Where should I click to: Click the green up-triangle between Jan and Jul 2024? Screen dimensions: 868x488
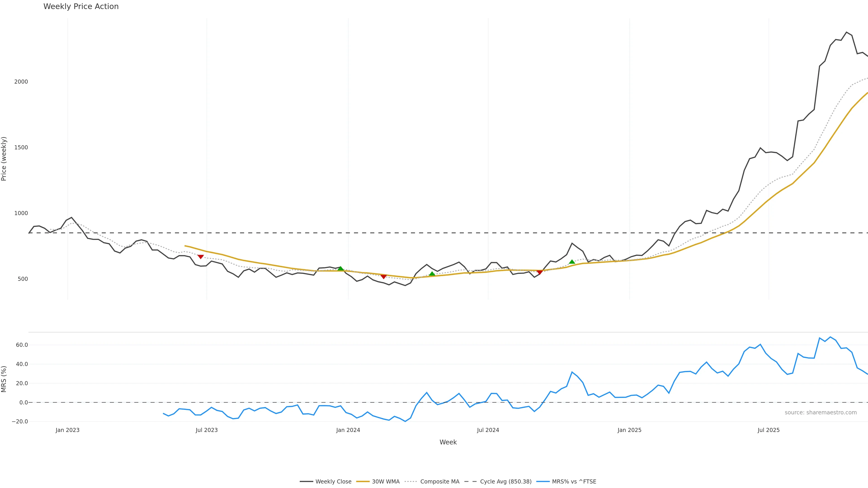432,274
